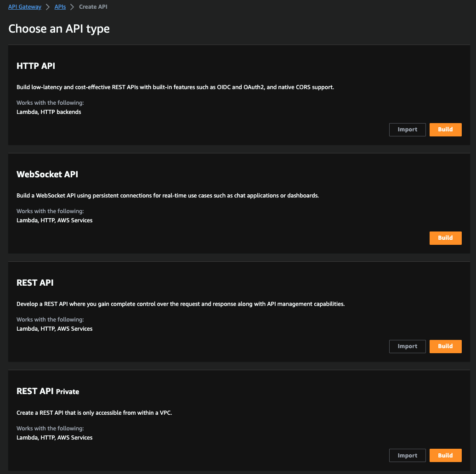The width and height of the screenshot is (476, 474).
Task: Import a REST API Private
Action: pyautogui.click(x=408, y=456)
